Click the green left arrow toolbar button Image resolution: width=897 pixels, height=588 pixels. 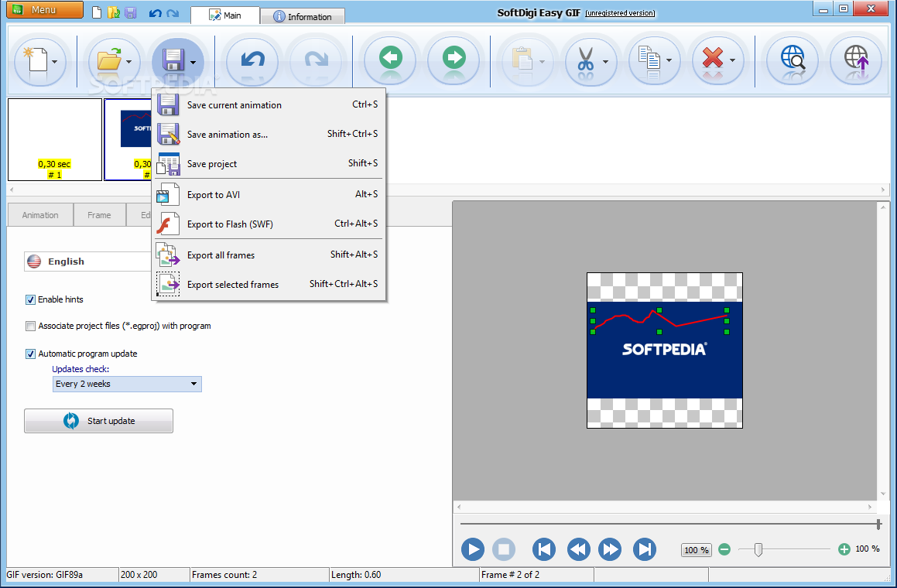click(391, 58)
